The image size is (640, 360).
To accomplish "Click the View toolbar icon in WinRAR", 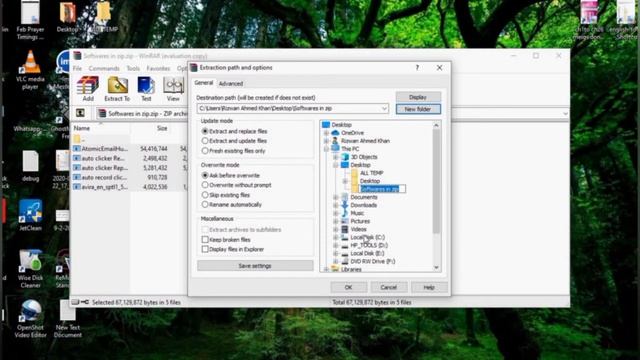I will click(173, 89).
